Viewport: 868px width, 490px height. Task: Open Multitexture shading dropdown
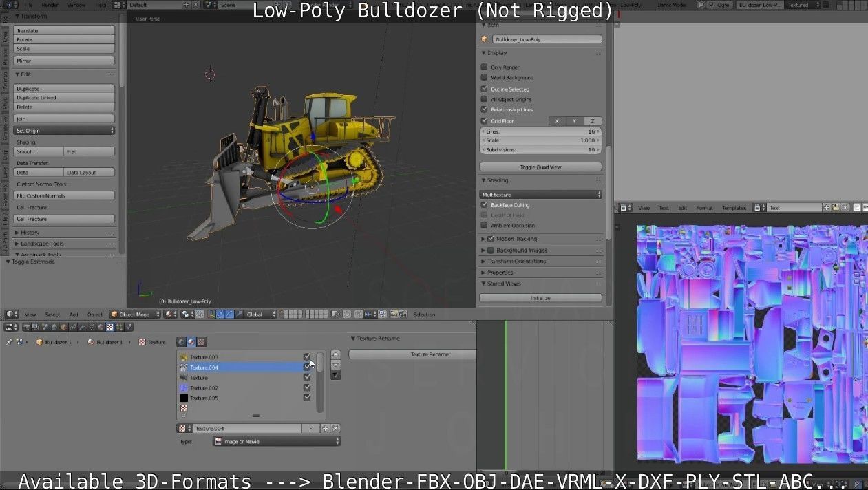pos(541,195)
